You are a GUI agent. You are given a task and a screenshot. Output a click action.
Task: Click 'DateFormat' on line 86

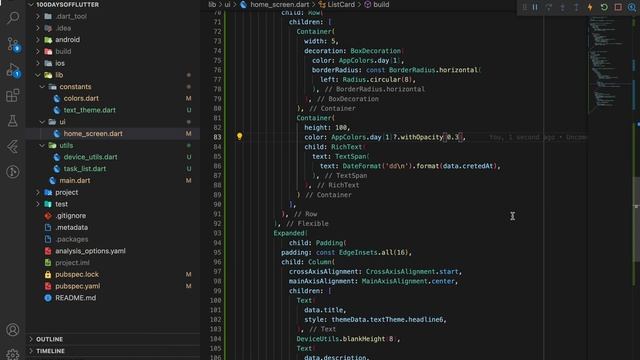[362, 166]
